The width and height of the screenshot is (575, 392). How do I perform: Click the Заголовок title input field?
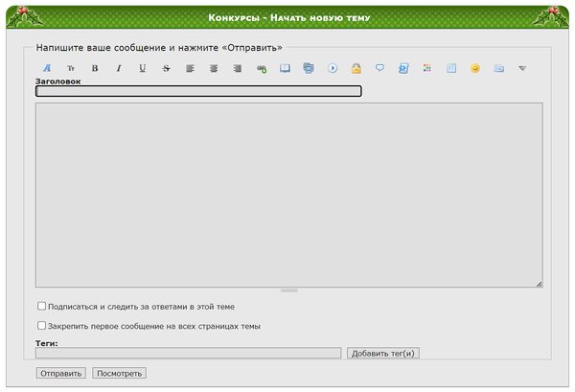[x=198, y=92]
